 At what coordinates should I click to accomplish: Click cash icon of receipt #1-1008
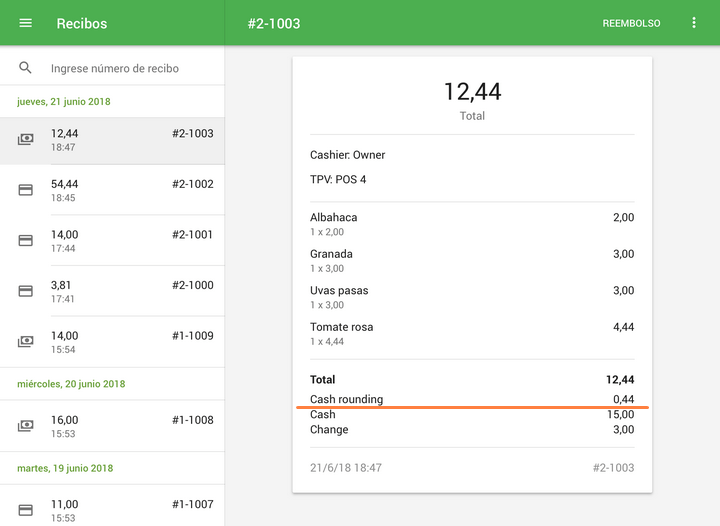click(x=26, y=426)
